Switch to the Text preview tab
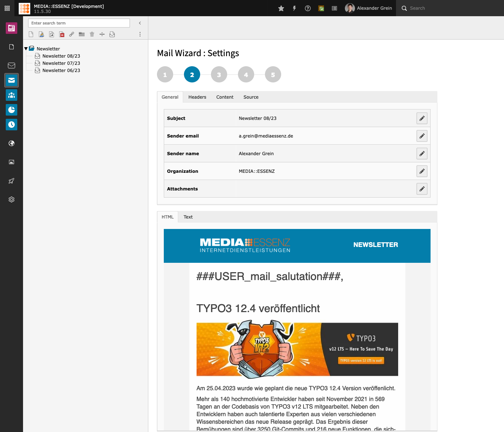The height and width of the screenshot is (432, 504). [188, 217]
